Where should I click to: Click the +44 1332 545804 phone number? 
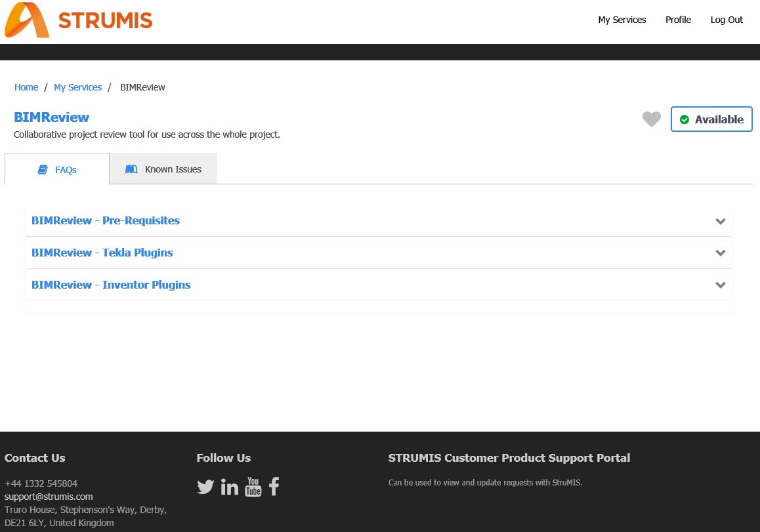coord(41,483)
